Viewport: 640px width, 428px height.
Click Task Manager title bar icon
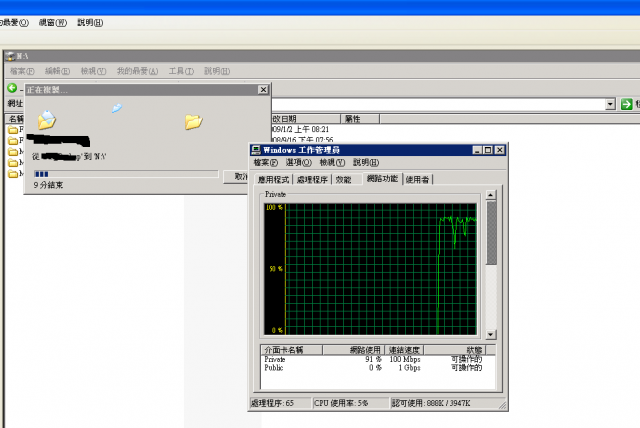point(256,150)
